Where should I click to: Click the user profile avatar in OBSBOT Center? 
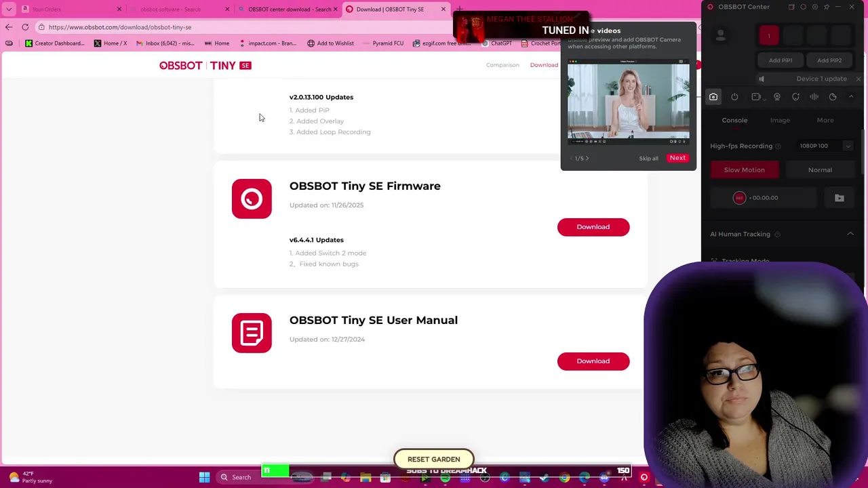721,35
